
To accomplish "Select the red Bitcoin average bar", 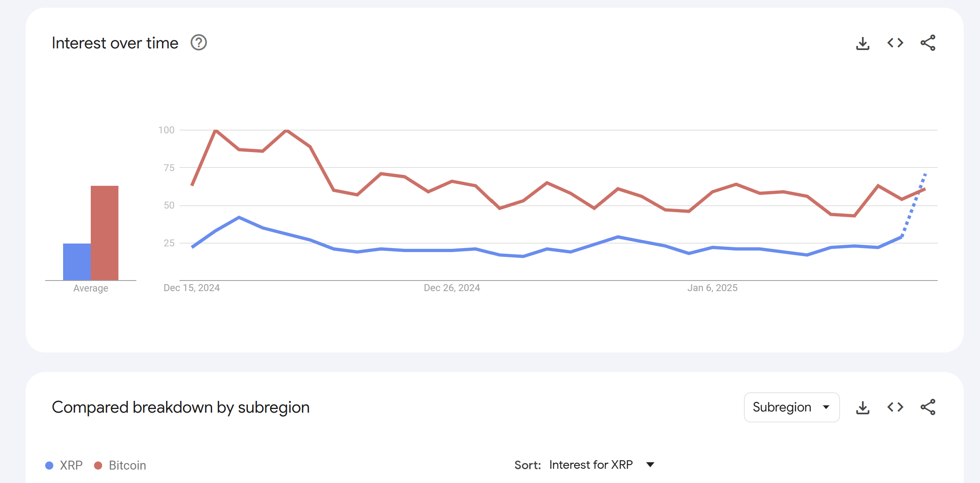I will 105,232.
